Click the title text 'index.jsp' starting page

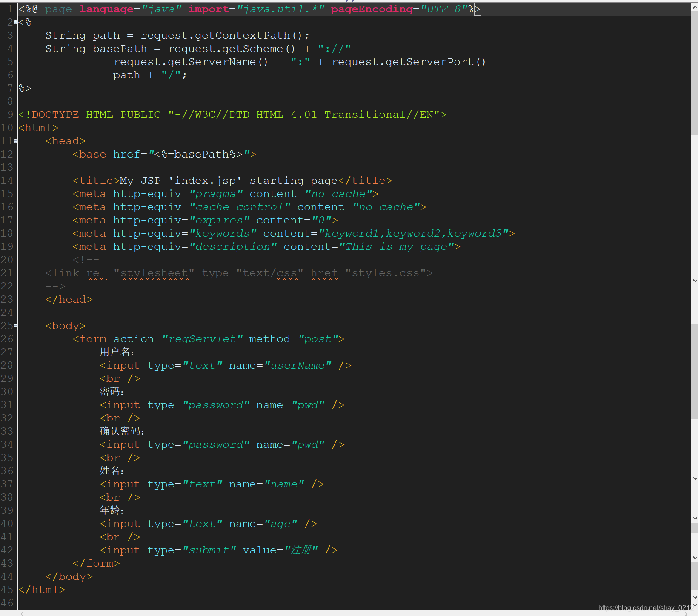click(x=229, y=181)
